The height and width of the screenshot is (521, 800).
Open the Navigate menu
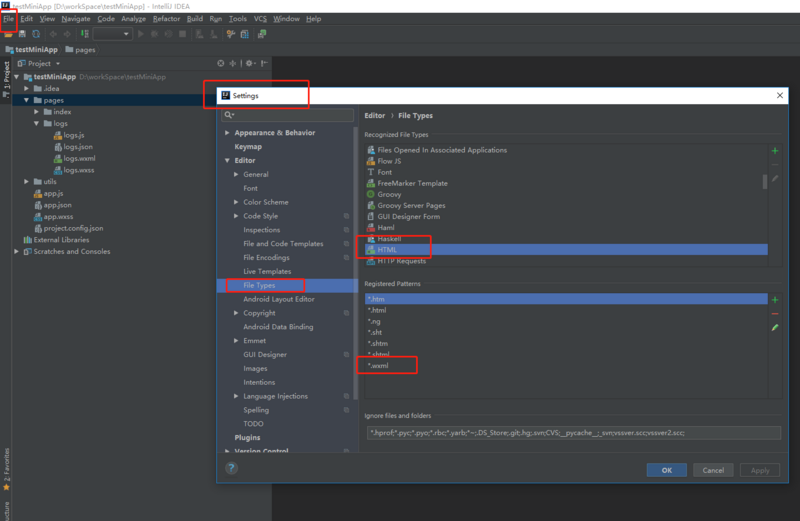(76, 19)
